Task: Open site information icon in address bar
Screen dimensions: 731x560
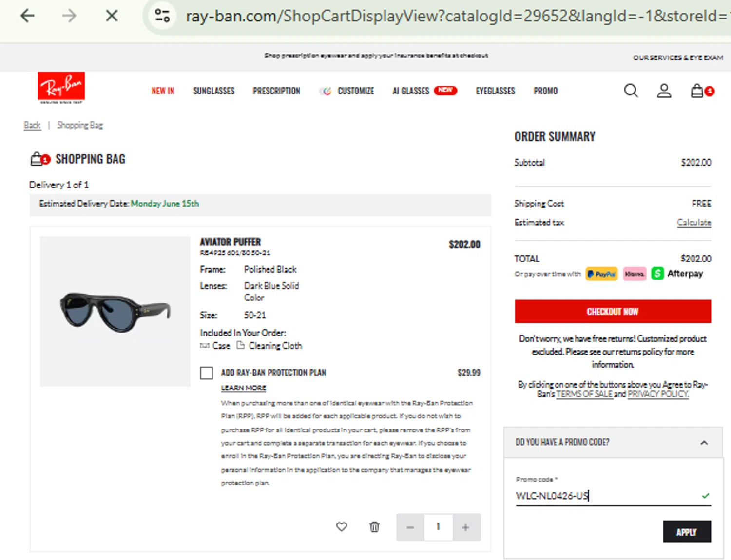Action: 162,16
